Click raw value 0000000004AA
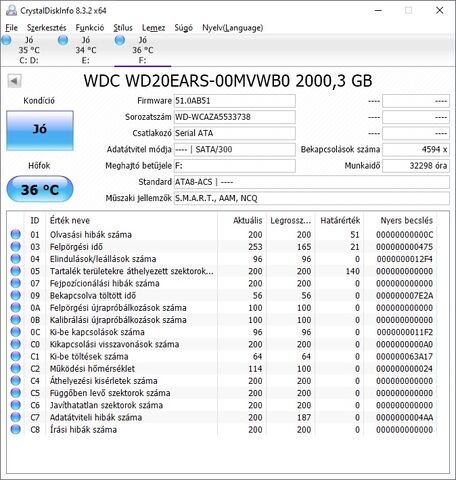The image size is (456, 480). click(405, 417)
